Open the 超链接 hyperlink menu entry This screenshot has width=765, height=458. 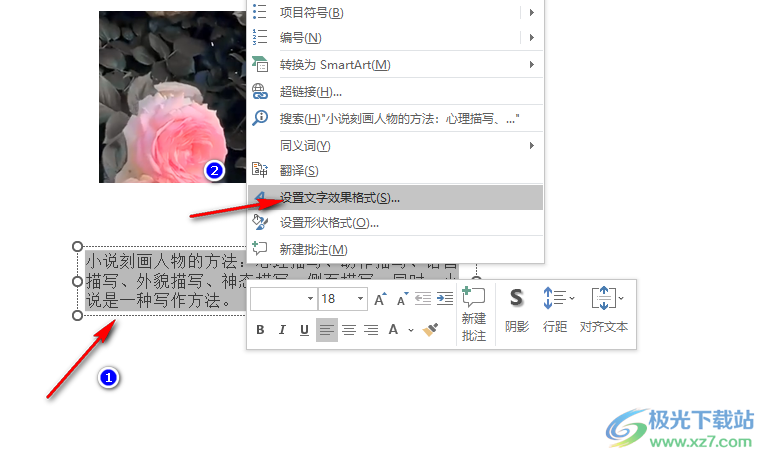coord(310,92)
